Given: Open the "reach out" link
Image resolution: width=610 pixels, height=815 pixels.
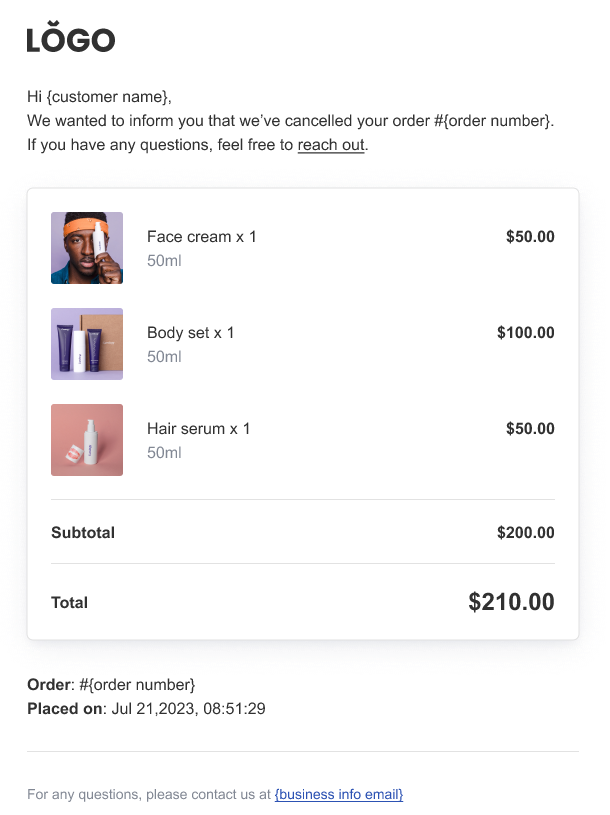Looking at the screenshot, I should [x=331, y=145].
